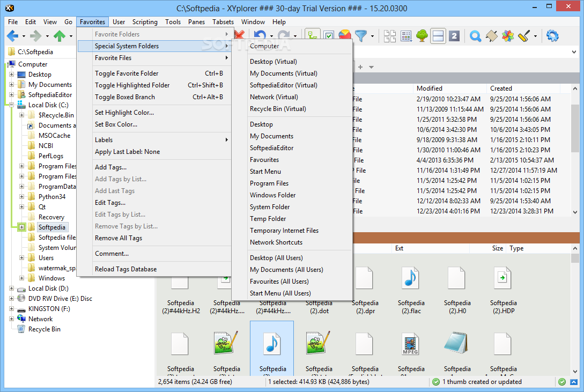The width and height of the screenshot is (584, 392).
Task: Click the yellow brush Ghost Filter icon
Action: pos(523,36)
